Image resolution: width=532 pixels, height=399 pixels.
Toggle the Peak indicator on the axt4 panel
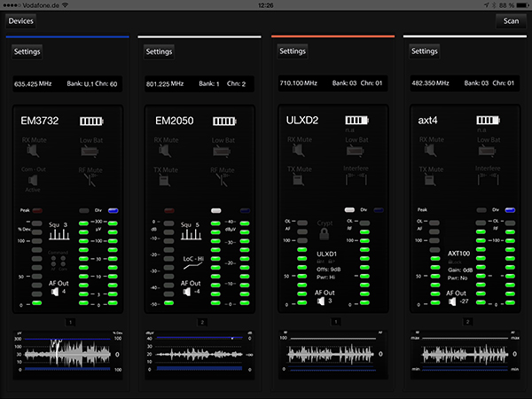coord(424,210)
